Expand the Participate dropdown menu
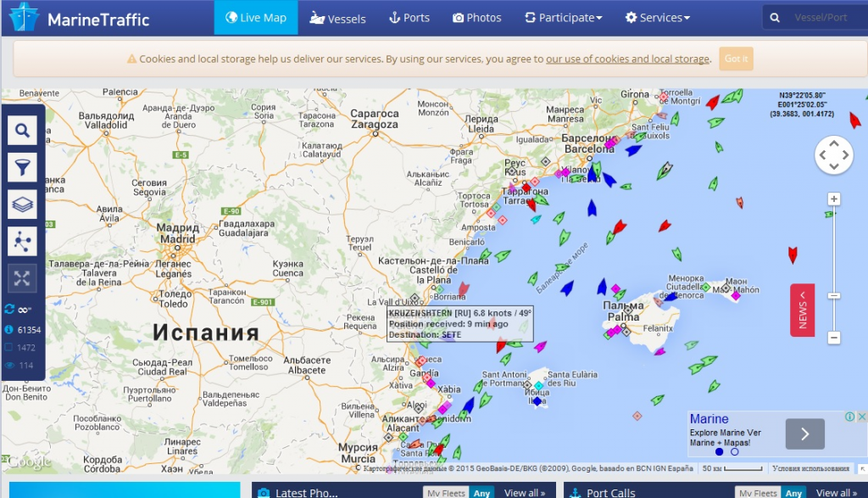The height and width of the screenshot is (498, 868). click(x=564, y=18)
